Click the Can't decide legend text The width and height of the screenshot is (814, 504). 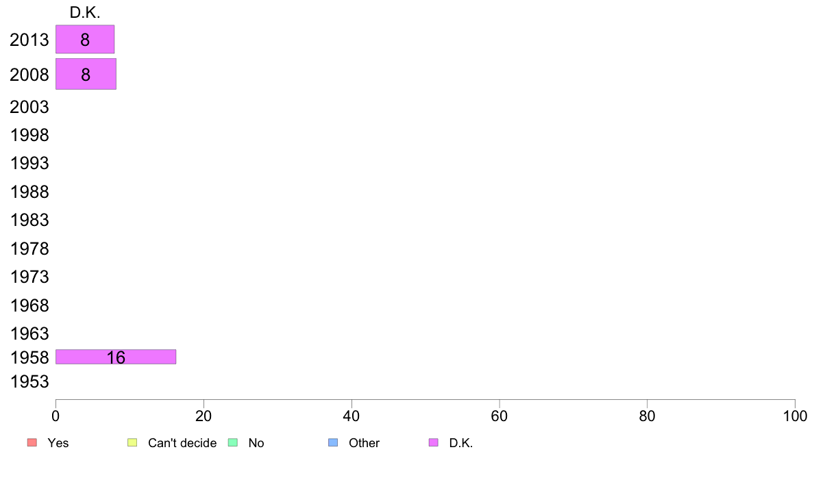tap(182, 443)
